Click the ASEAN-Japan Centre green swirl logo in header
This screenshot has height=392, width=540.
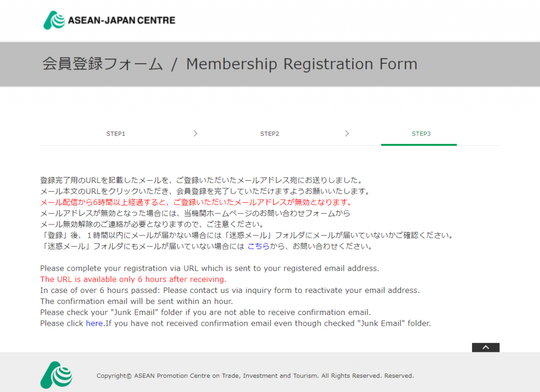click(x=54, y=20)
